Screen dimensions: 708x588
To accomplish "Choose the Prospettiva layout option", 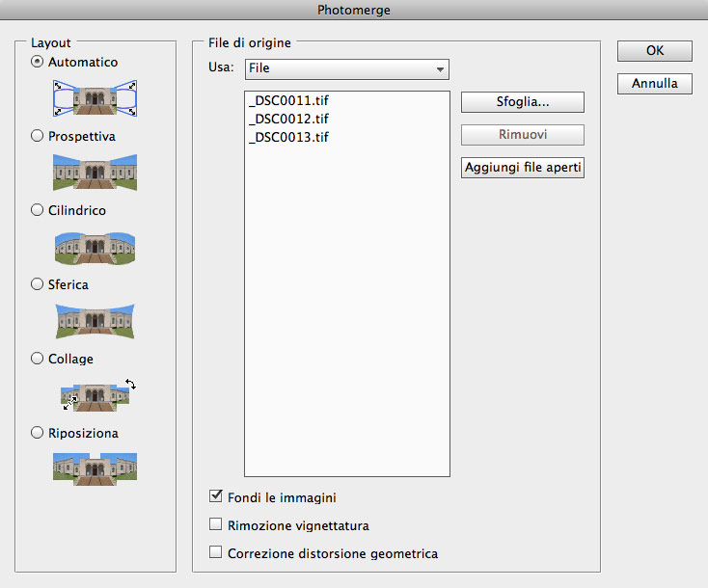I will click(38, 137).
